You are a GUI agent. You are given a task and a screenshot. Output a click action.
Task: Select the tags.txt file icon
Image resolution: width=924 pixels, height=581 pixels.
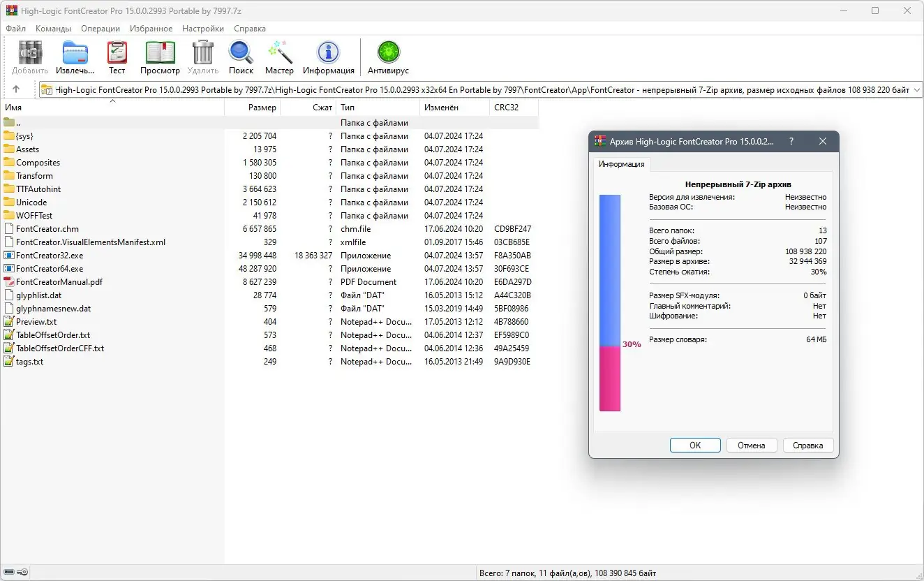click(x=9, y=362)
